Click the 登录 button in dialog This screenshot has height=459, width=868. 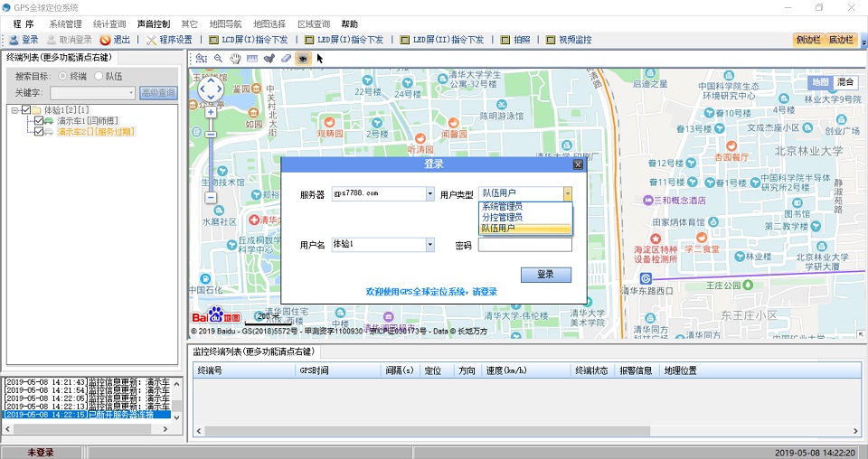click(546, 275)
